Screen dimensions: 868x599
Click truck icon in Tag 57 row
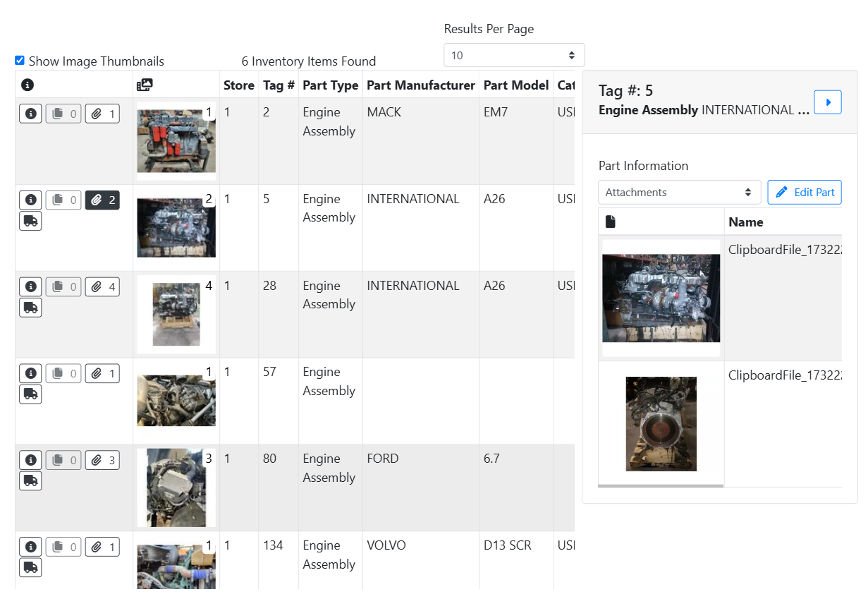[30, 394]
